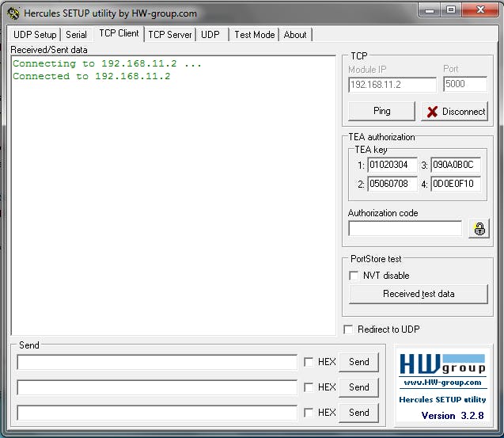Click the "Version 3.2.8" text
Viewport: 504px width, 438px height.
453,416
